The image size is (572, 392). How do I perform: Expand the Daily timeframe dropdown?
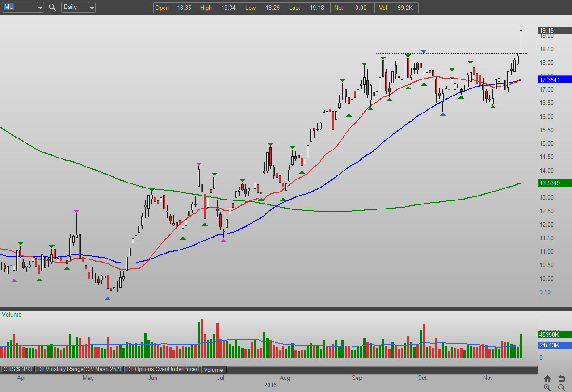[91, 8]
